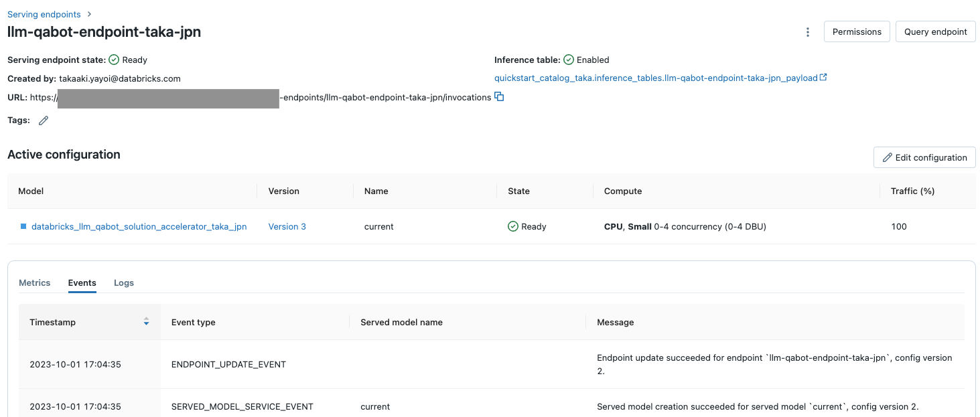Open the three-dot kebab menu
This screenshot has width=980, height=417.
(808, 32)
